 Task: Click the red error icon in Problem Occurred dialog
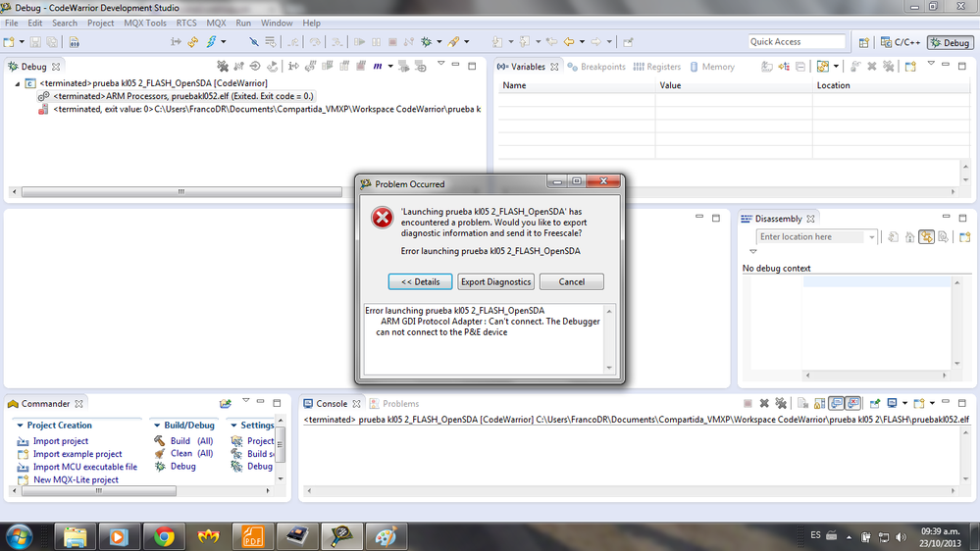(382, 218)
